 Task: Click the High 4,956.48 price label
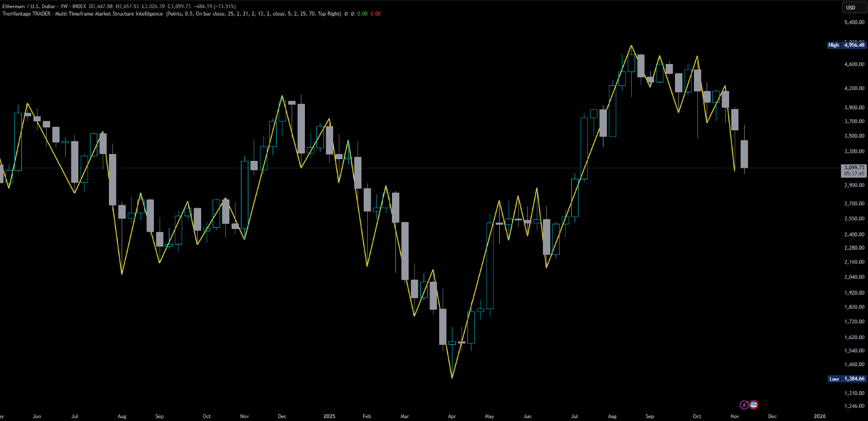click(846, 44)
